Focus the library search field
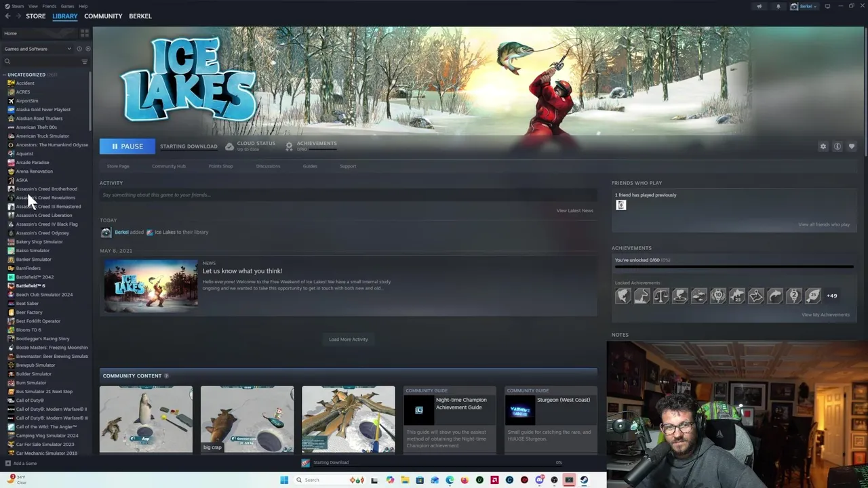Viewport: 868px width, 488px height. 41,62
